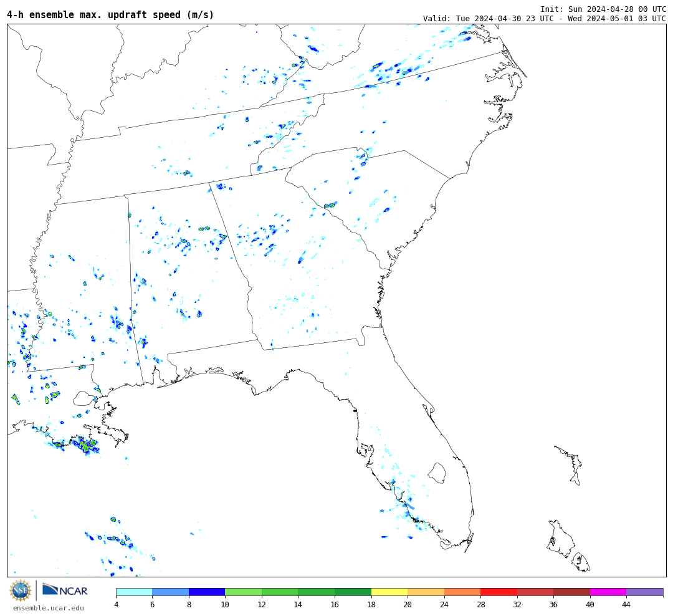Image resolution: width=673 pixels, height=616 pixels.
Task: Pick the light cyan 4-6 swatch
Action: click(135, 592)
